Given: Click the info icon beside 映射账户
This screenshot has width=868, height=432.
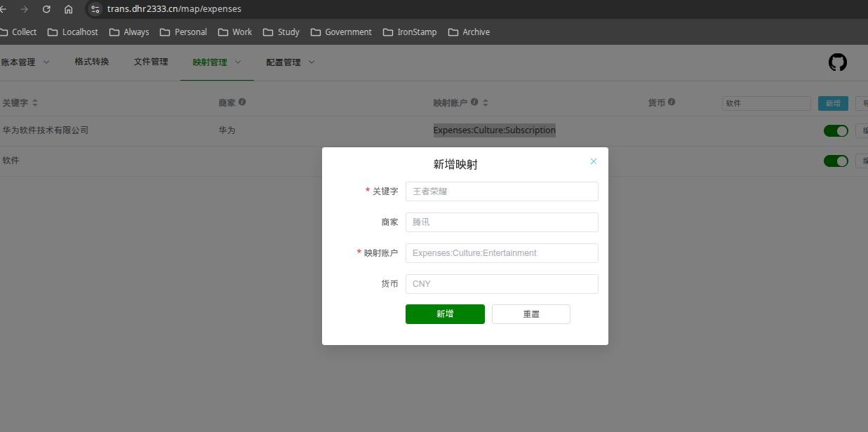Looking at the screenshot, I should 474,102.
